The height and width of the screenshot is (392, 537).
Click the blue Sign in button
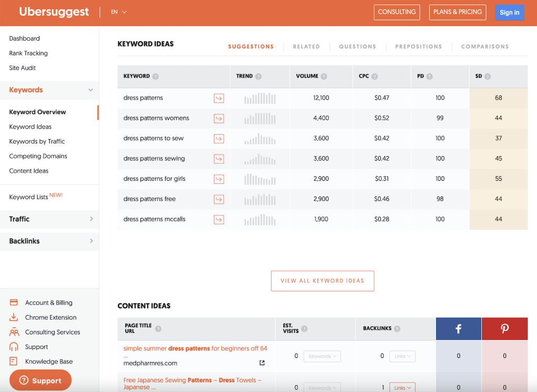point(510,13)
